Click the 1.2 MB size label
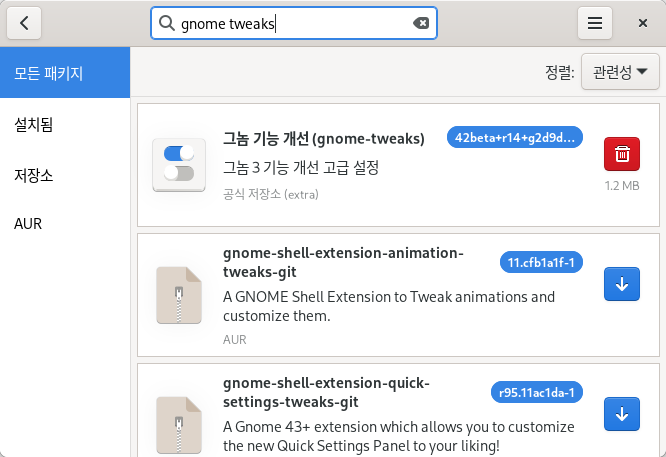The width and height of the screenshot is (666, 457). 622,186
